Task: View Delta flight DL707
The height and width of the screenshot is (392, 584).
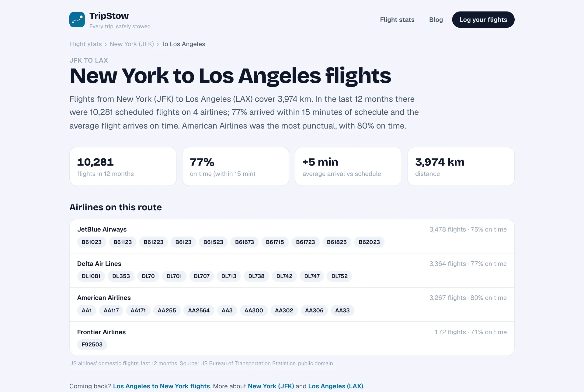Action: [202, 276]
